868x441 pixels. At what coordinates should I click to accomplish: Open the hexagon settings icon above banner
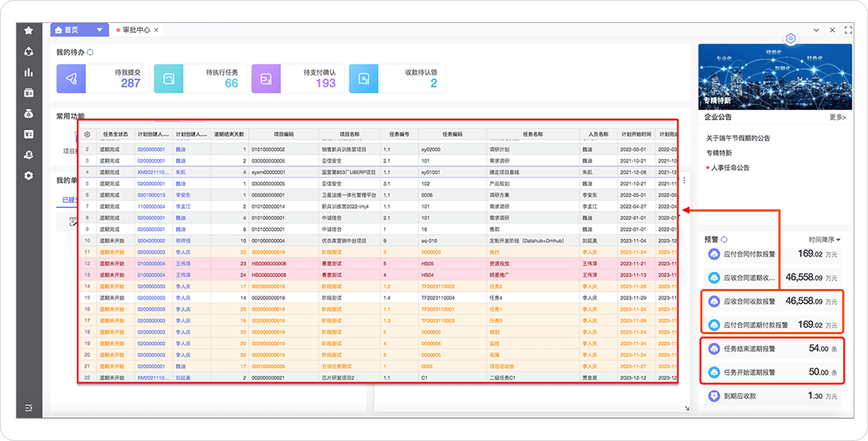pyautogui.click(x=791, y=39)
